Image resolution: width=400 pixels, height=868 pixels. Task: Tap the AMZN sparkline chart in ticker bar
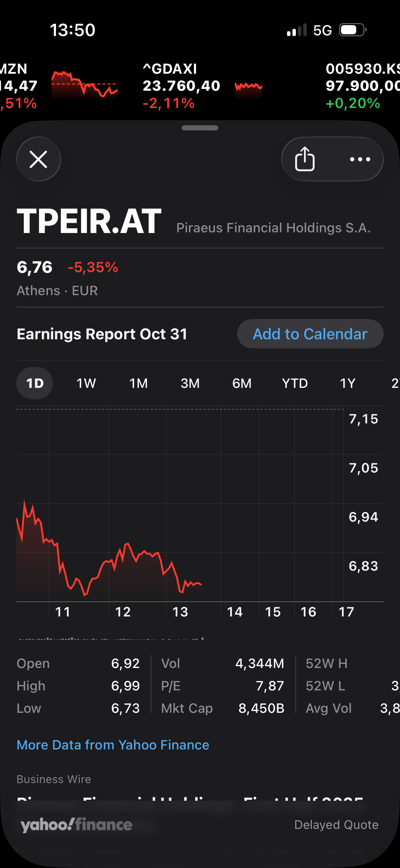pos(84,85)
